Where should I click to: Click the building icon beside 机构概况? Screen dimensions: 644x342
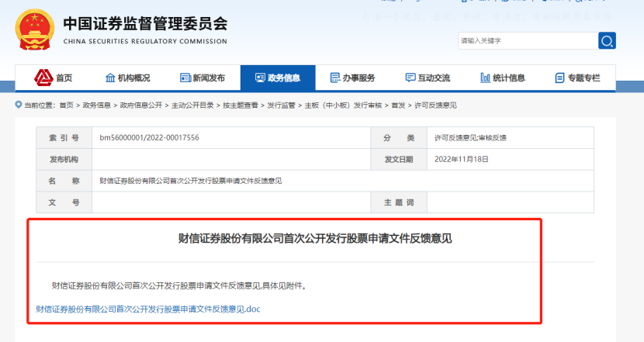coord(110,78)
